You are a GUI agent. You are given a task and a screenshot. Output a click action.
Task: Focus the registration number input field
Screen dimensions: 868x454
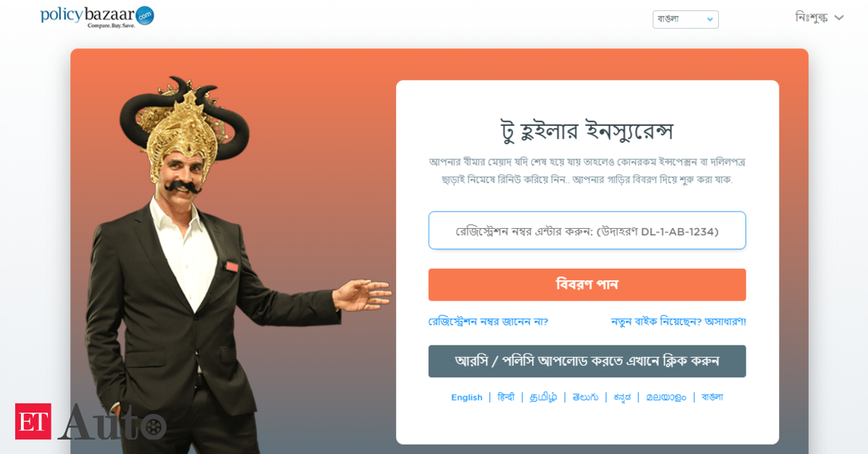(587, 230)
